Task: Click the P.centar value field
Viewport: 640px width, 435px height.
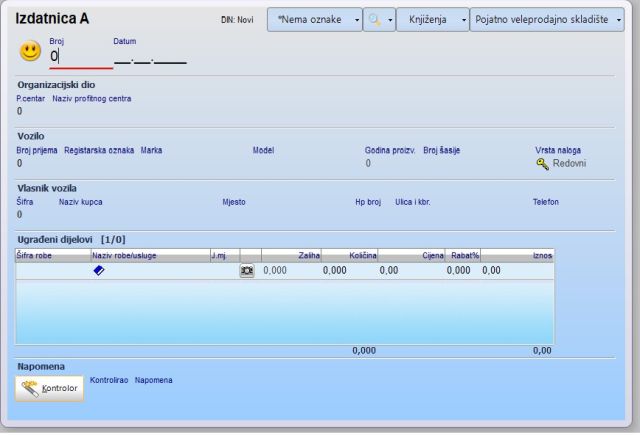Action: (x=20, y=111)
